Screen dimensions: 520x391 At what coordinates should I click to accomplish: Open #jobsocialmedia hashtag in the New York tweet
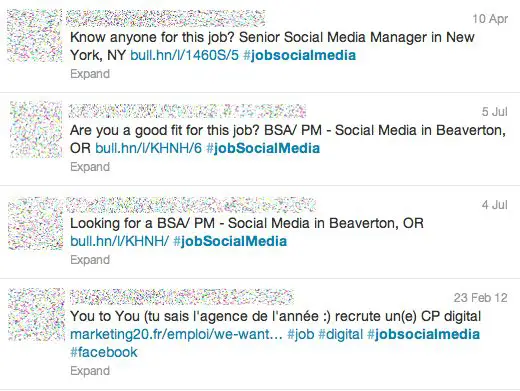pyautogui.click(x=300, y=55)
